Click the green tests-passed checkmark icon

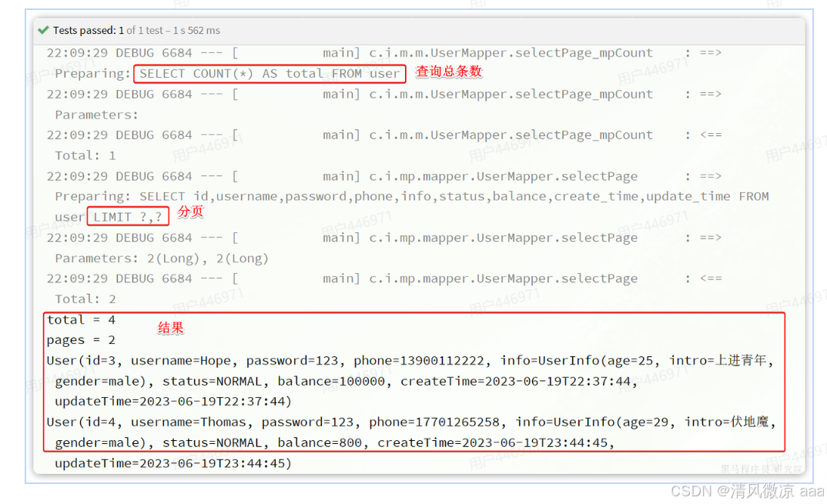[43, 30]
